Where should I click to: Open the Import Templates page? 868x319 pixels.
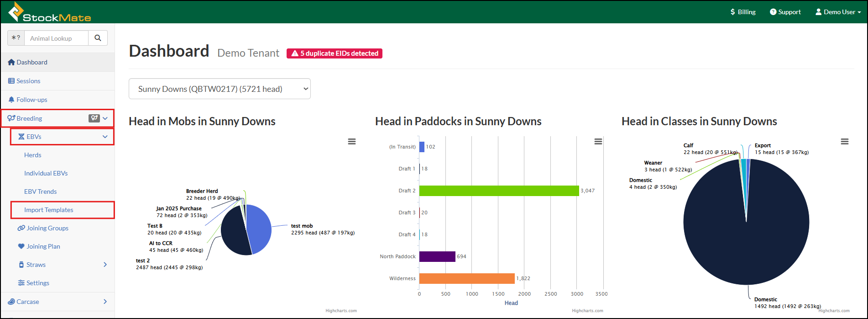pos(49,210)
